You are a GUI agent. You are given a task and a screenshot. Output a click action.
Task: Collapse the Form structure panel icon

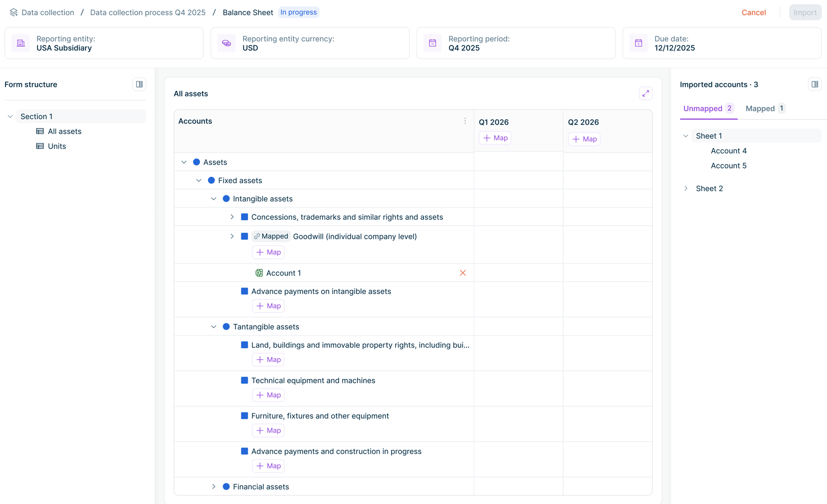click(139, 84)
